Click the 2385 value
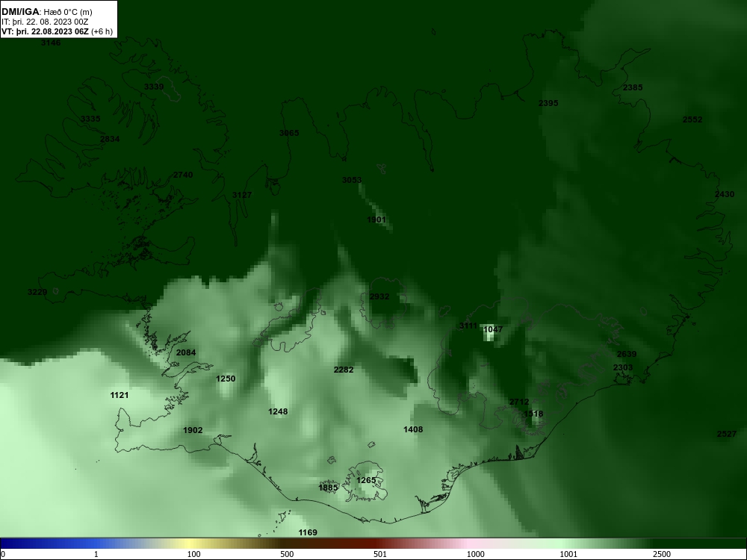Viewport: 747px width, 560px height. tap(633, 87)
